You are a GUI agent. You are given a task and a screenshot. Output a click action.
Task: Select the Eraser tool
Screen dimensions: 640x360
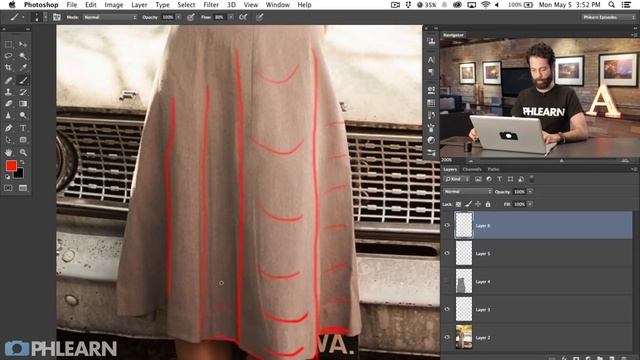coord(9,104)
